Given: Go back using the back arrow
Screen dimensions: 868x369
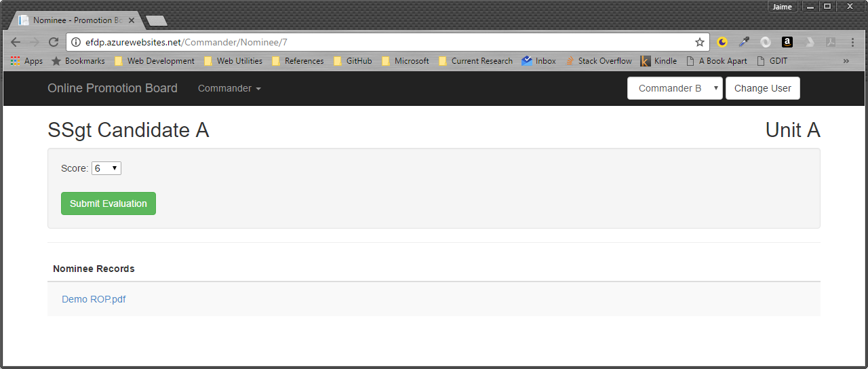Looking at the screenshot, I should coord(16,42).
